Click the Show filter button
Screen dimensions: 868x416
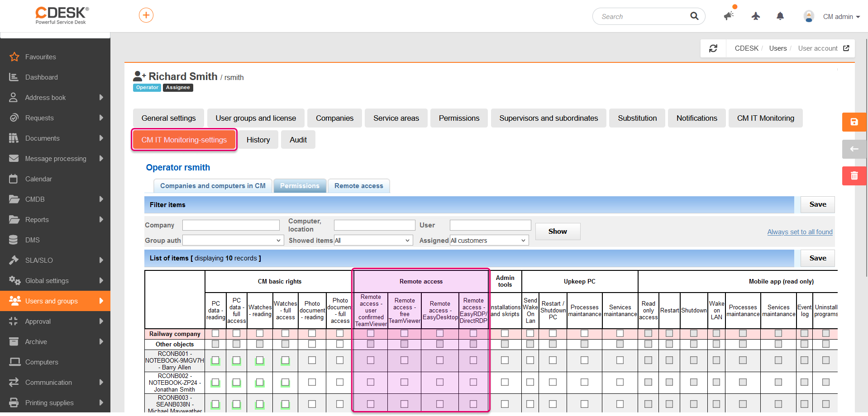click(x=558, y=232)
